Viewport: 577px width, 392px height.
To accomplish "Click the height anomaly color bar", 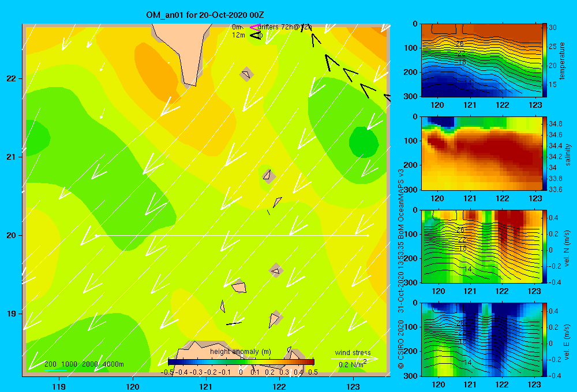I will [x=241, y=362].
